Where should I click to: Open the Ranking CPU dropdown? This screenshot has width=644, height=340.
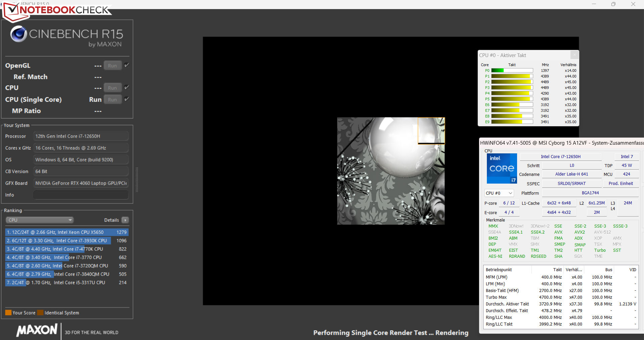coord(40,220)
